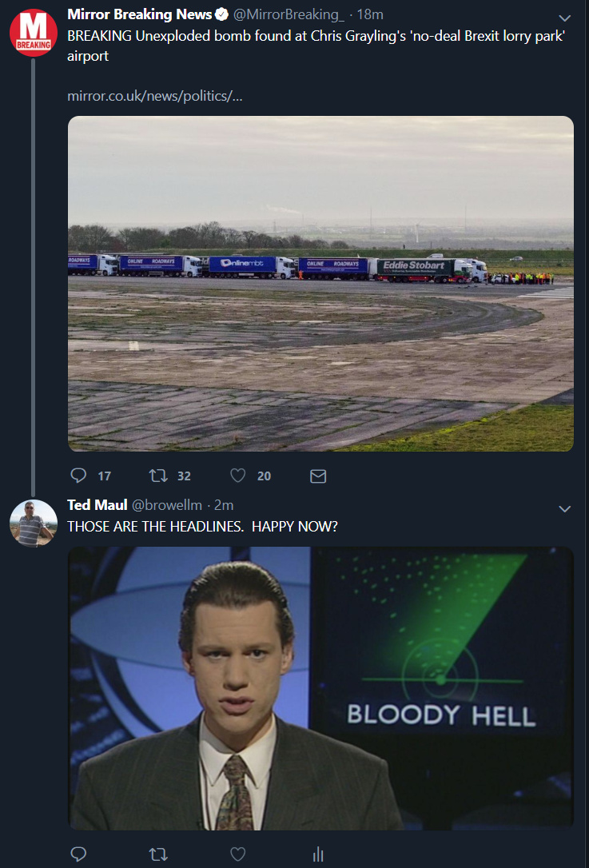View tweet activity analytics icon
This screenshot has height=868, width=589.
coord(317,854)
